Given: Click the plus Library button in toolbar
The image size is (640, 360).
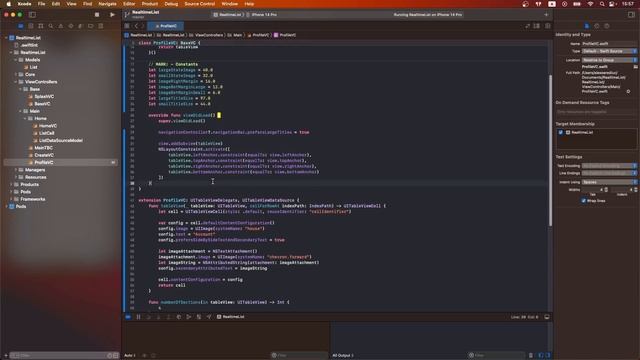Looking at the screenshot, I should [x=546, y=15].
